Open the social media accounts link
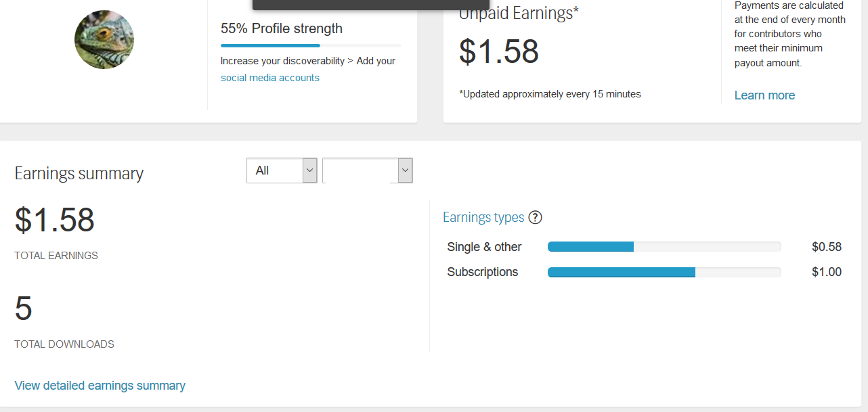Screen dimensions: 868x412 269,78
